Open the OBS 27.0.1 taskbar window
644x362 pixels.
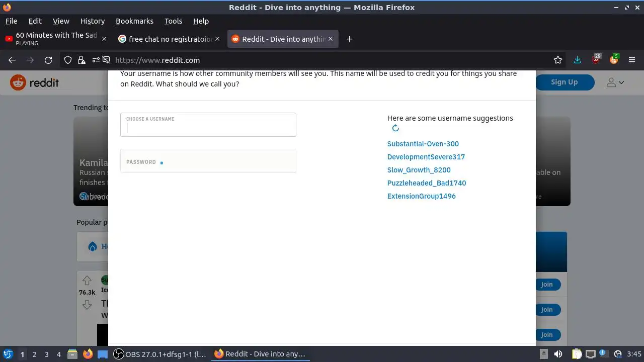(x=160, y=354)
